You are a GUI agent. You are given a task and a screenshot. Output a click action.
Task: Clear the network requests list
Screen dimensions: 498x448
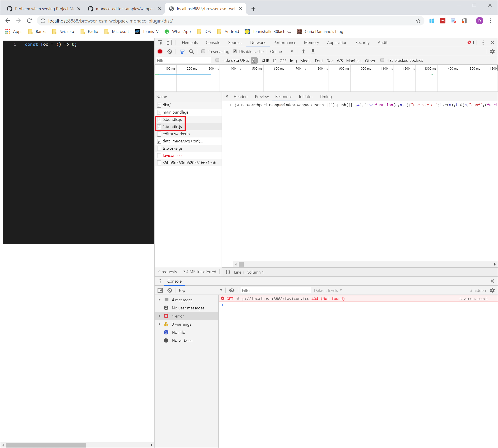(x=169, y=51)
